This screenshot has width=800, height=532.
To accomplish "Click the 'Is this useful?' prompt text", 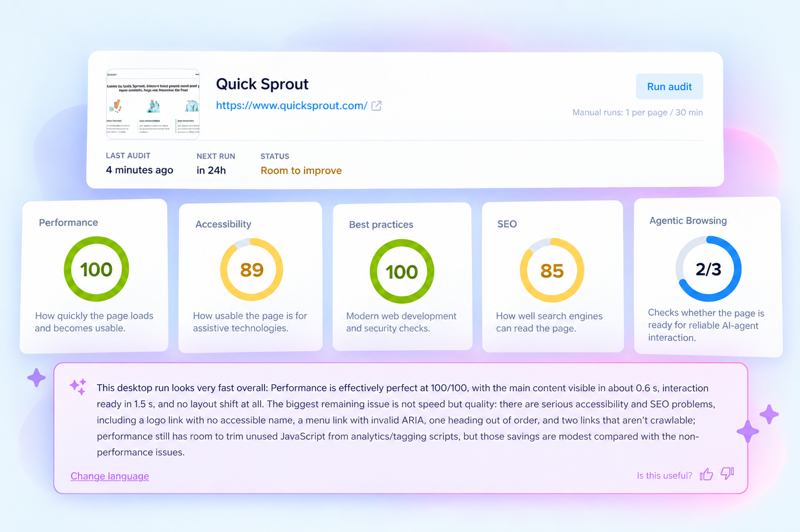I will tap(665, 475).
